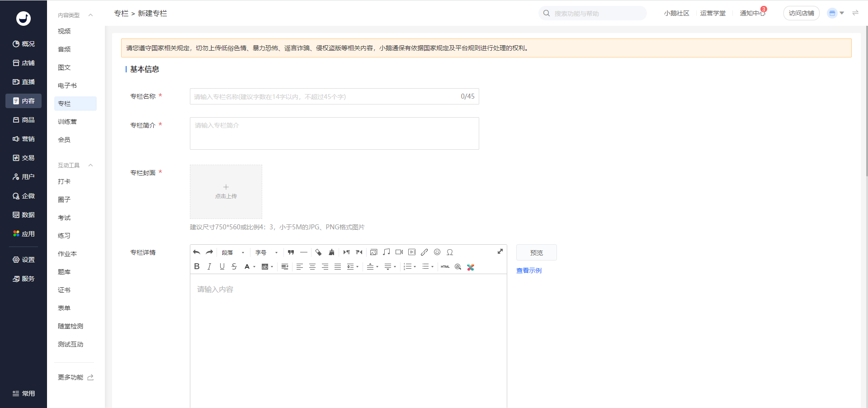
Task: Open the font color picker arrow
Action: (x=255, y=267)
